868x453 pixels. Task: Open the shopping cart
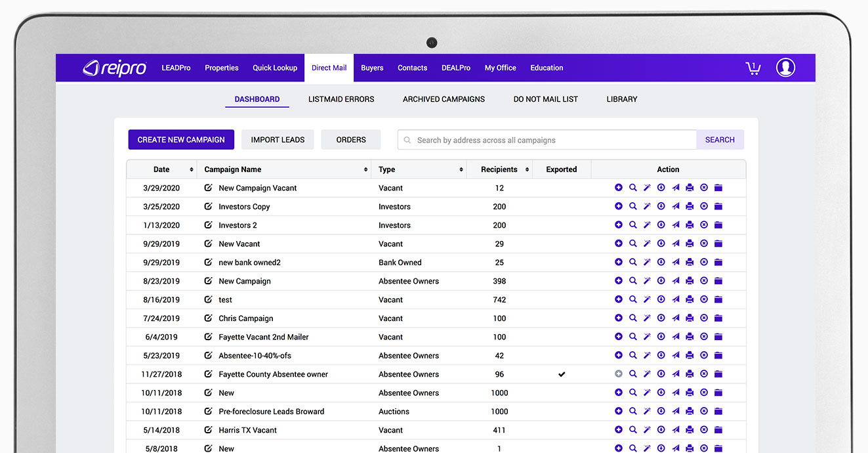[x=753, y=68]
